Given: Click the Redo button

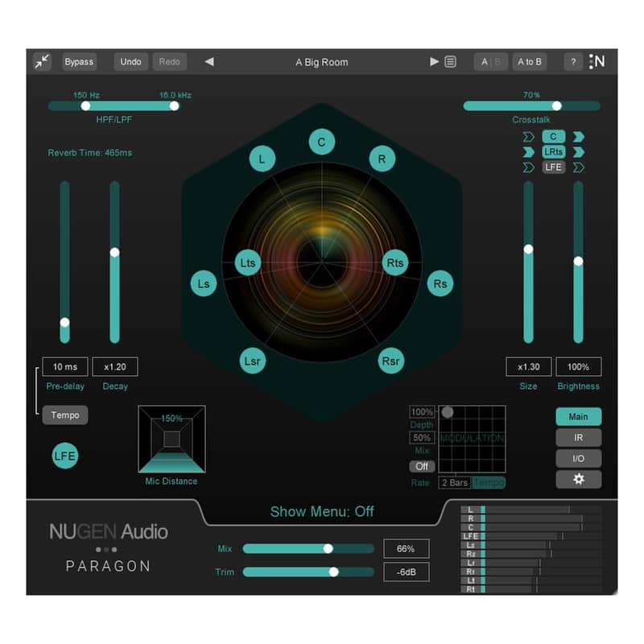Looking at the screenshot, I should point(170,62).
